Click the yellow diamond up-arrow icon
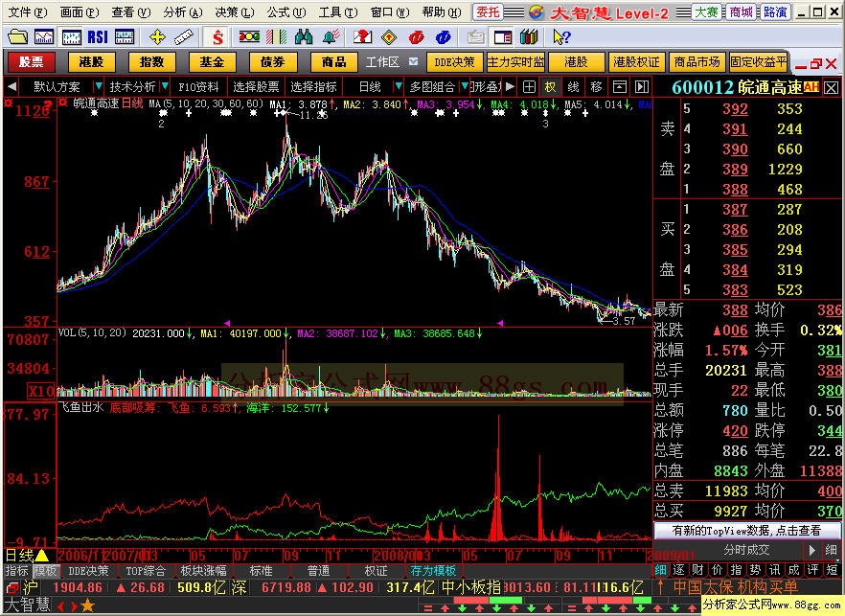 pos(389,37)
